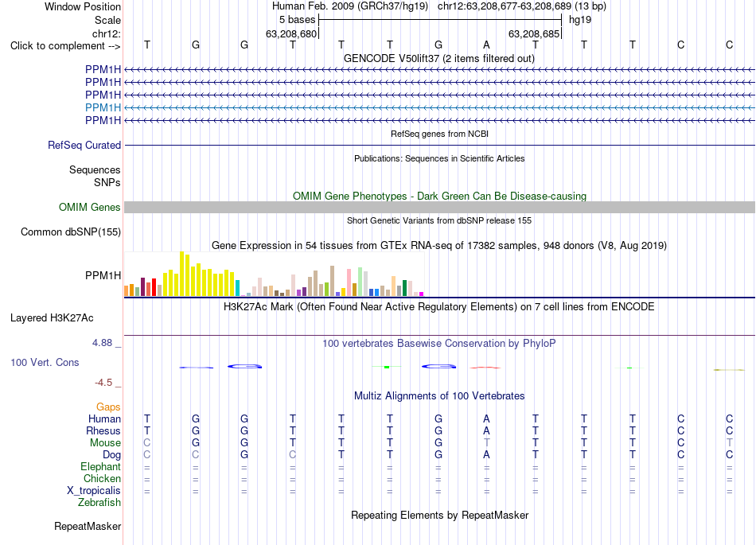Click the Sequences subtrack label

[95, 169]
